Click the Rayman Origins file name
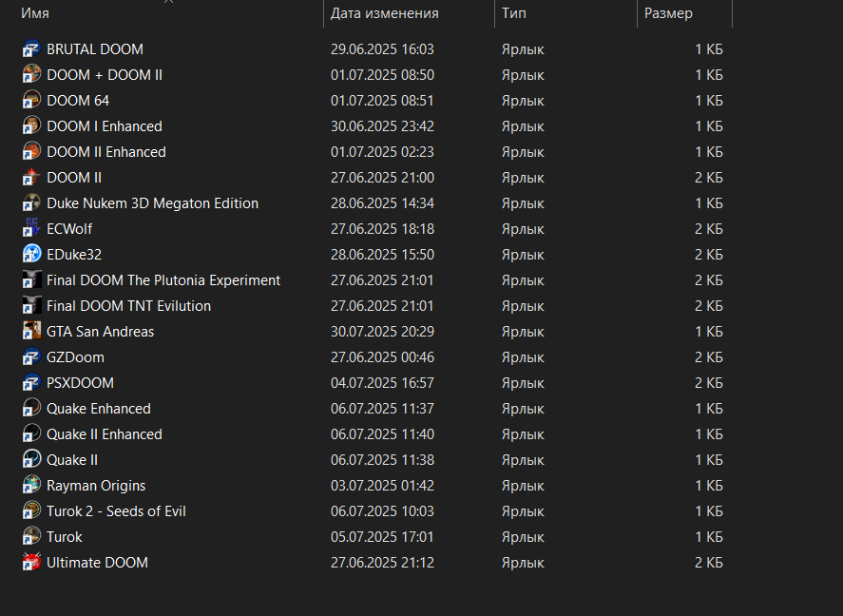 coord(96,486)
